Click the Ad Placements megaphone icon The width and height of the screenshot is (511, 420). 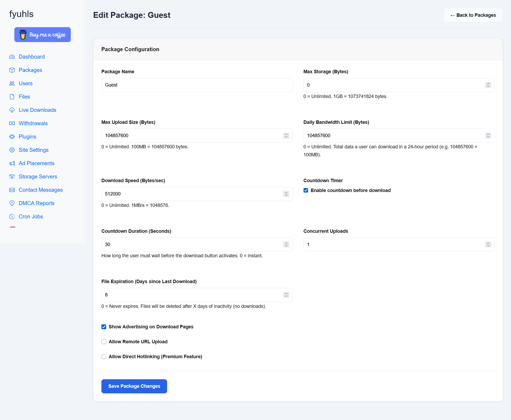(12, 163)
